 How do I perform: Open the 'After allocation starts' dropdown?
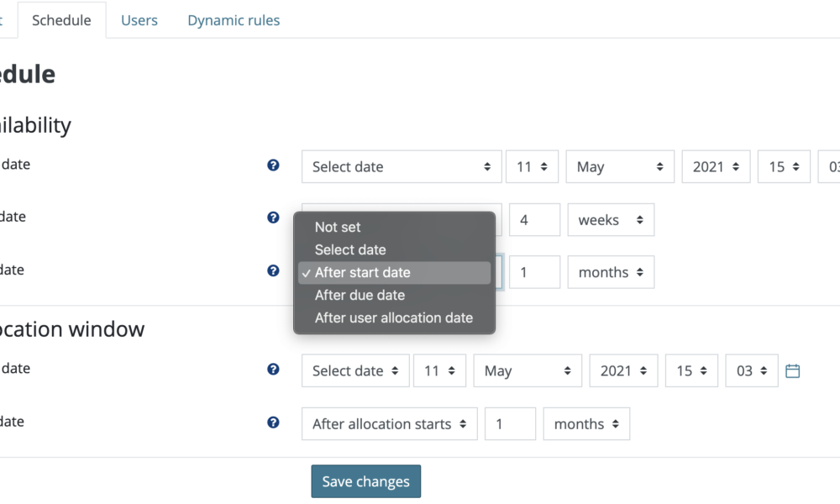point(389,423)
